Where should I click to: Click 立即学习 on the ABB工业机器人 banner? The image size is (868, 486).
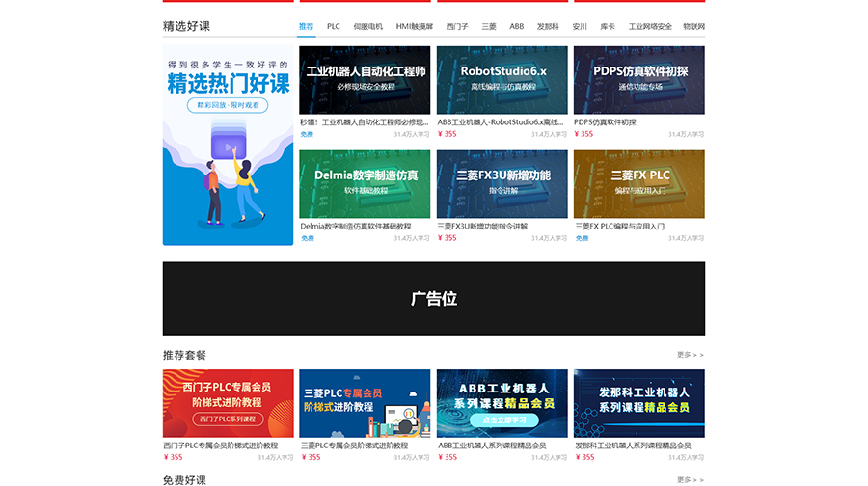(x=502, y=421)
